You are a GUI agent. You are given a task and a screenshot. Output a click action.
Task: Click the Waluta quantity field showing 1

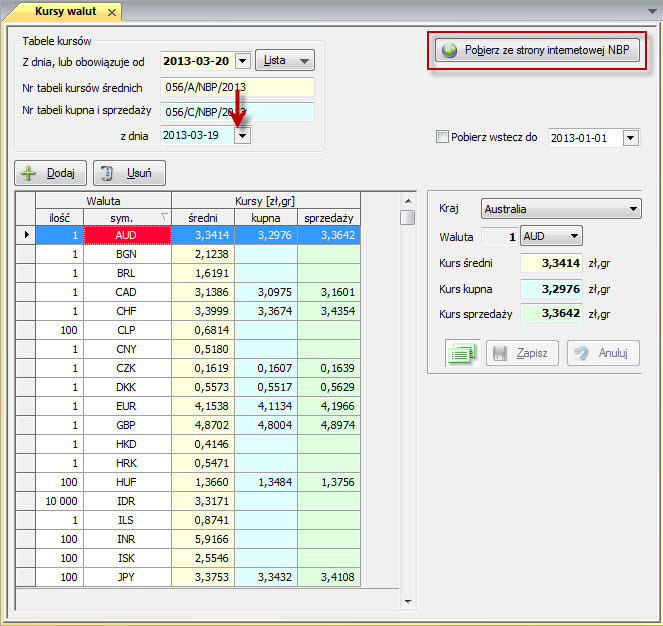pyautogui.click(x=500, y=236)
